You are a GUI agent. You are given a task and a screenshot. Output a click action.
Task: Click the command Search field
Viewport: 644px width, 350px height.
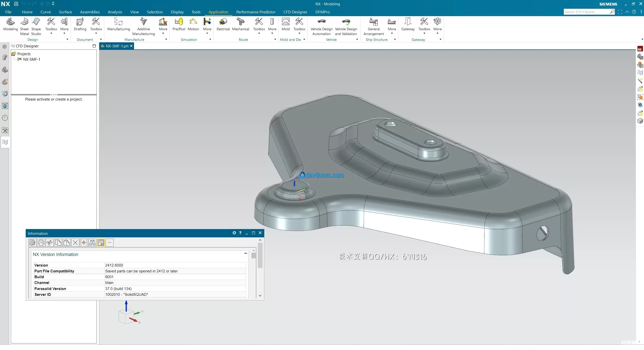pos(587,12)
